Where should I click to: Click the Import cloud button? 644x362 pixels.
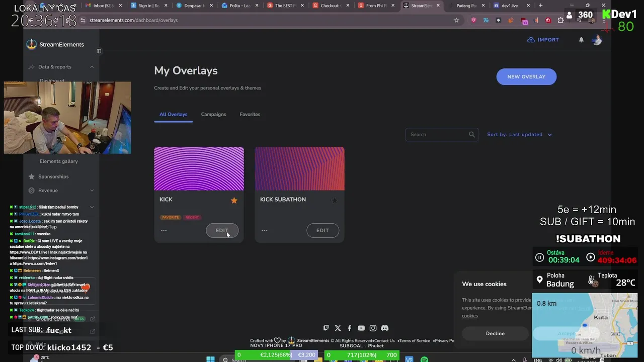tap(543, 40)
